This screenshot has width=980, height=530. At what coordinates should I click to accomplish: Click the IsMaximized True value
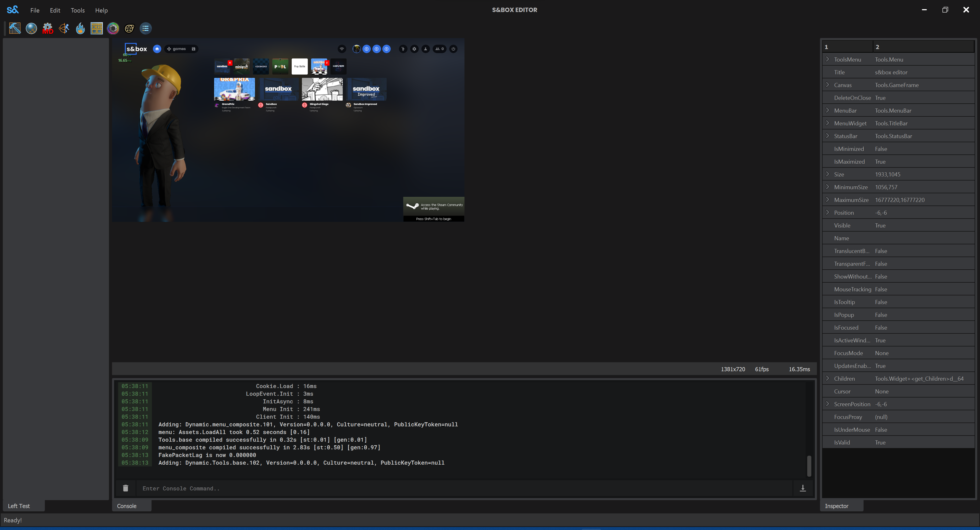[880, 162]
